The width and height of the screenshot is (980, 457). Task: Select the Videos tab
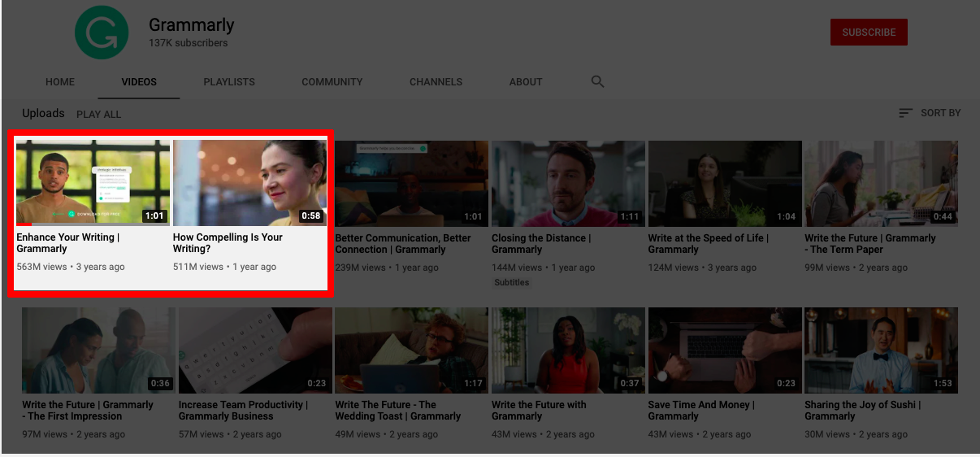click(139, 82)
